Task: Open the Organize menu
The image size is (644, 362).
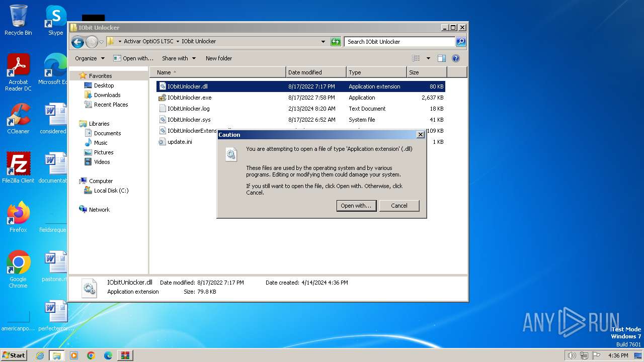Action: coord(90,58)
